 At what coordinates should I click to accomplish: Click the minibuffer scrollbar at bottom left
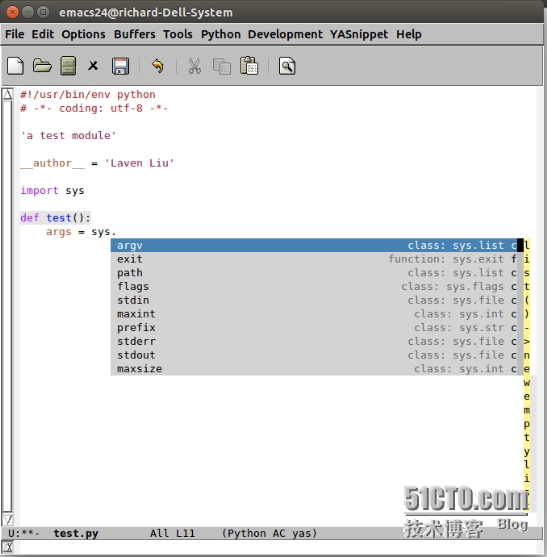7,547
